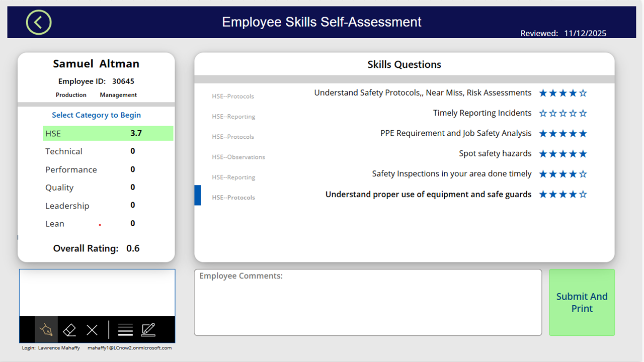Select the eraser tool in signature pad
The height and width of the screenshot is (362, 644).
[x=69, y=330]
